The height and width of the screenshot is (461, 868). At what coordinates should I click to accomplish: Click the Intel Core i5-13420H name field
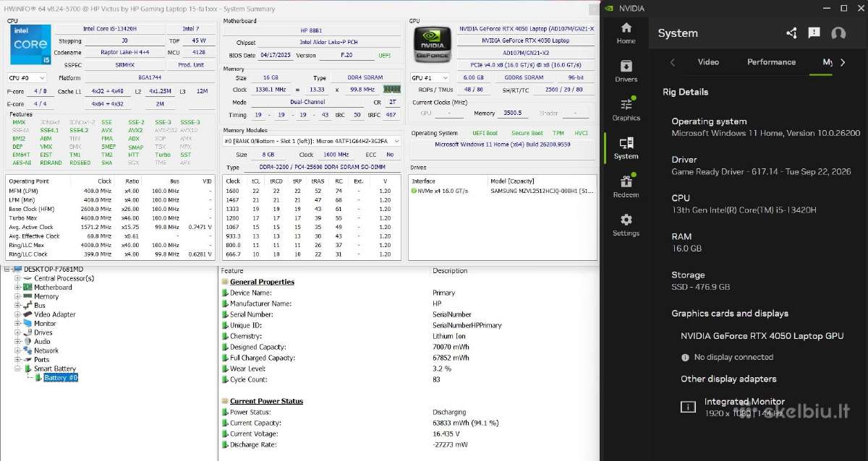point(109,29)
